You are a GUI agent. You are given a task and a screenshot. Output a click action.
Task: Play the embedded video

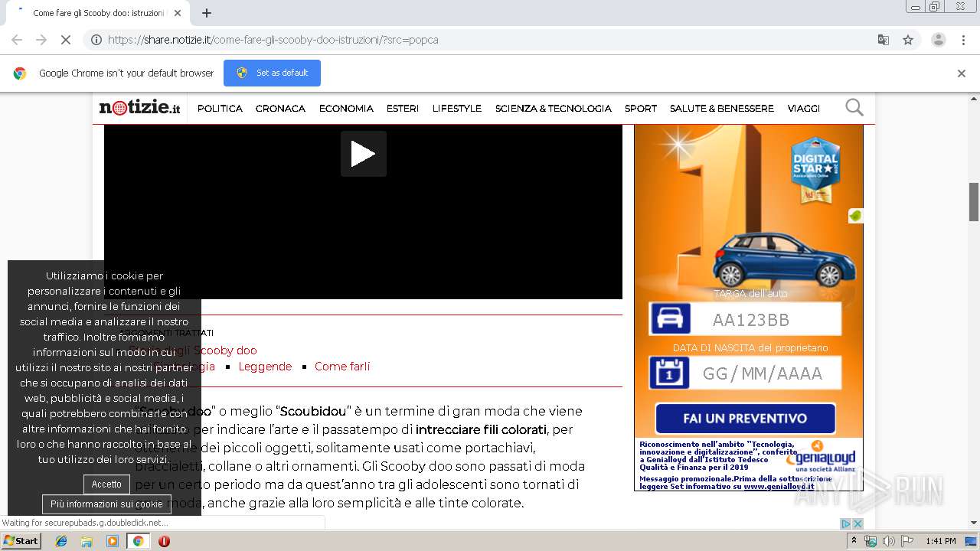(x=363, y=154)
